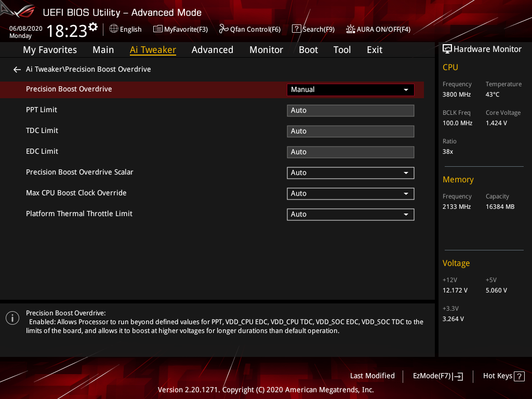Click the Ai Tweaker\Precision Boost Overdrive breadcrumb
The height and width of the screenshot is (399, 532).
tap(88, 69)
